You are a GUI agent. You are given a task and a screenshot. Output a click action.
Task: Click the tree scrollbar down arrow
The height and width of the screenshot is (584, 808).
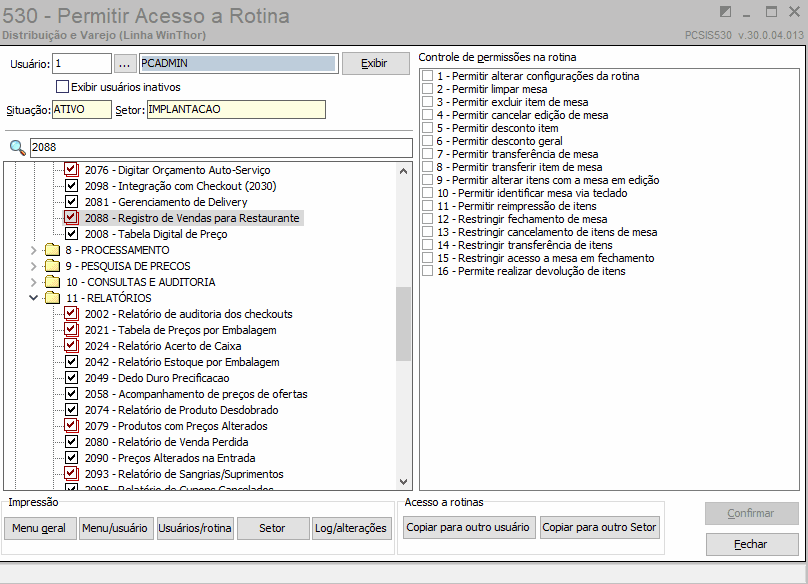tap(403, 482)
